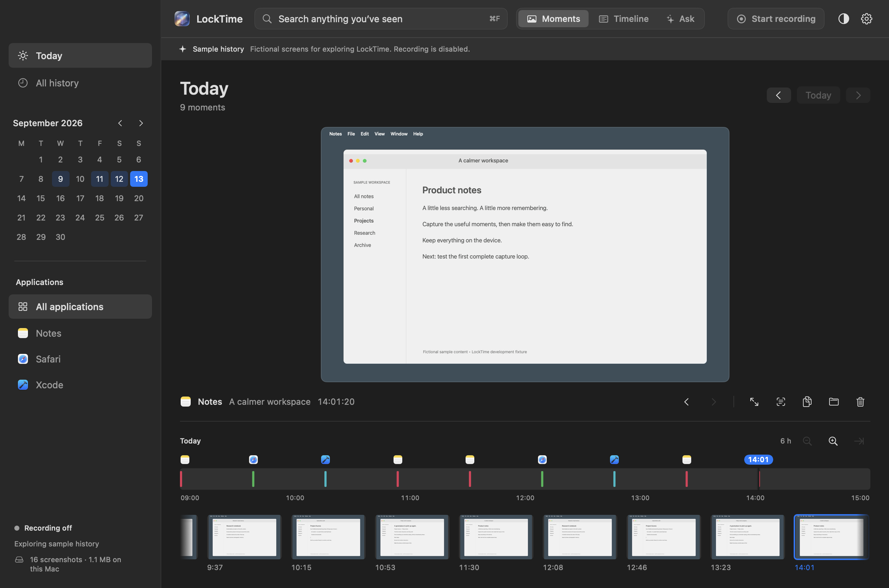
Task: Open the 9:37 moment thumbnail
Action: click(x=244, y=537)
